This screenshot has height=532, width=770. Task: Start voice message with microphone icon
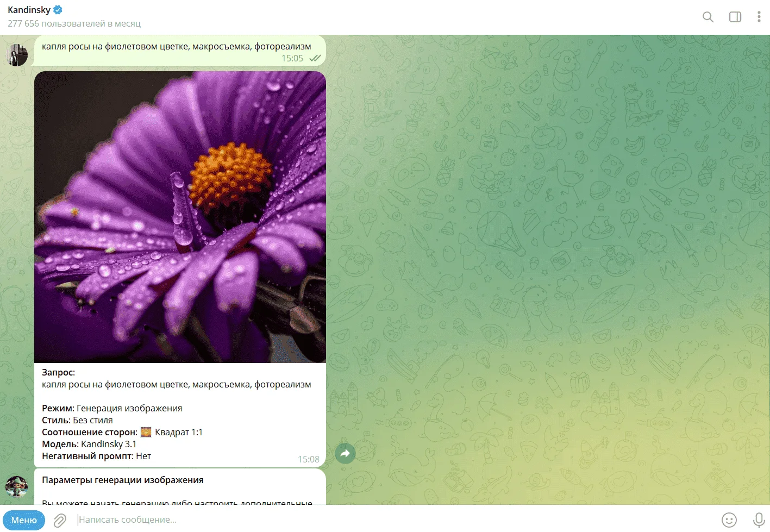tap(759, 520)
